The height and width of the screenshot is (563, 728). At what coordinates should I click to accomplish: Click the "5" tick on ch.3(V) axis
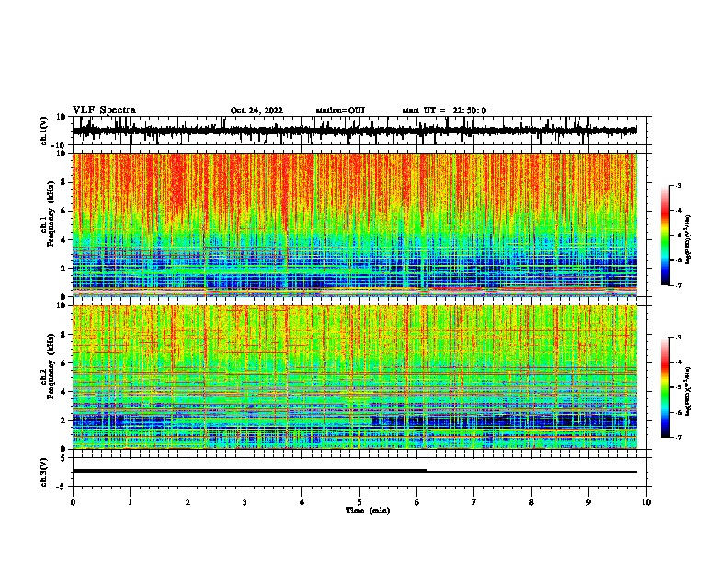pyautogui.click(x=63, y=458)
